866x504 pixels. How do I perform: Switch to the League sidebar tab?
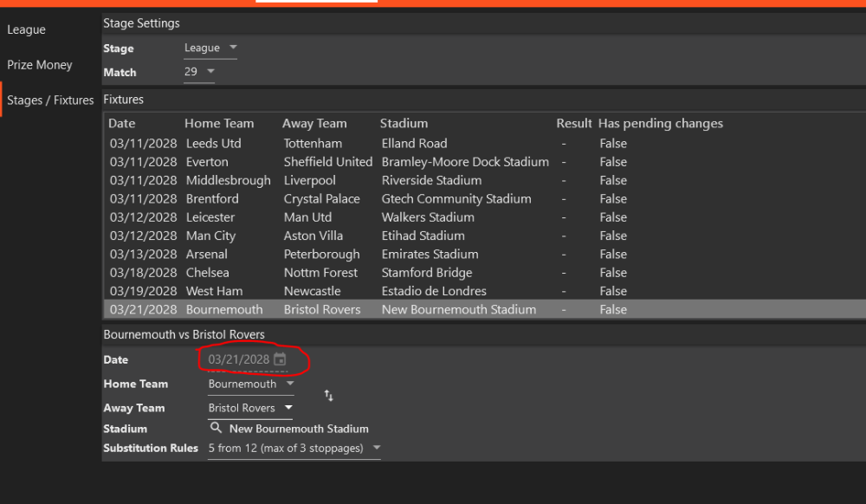[27, 29]
